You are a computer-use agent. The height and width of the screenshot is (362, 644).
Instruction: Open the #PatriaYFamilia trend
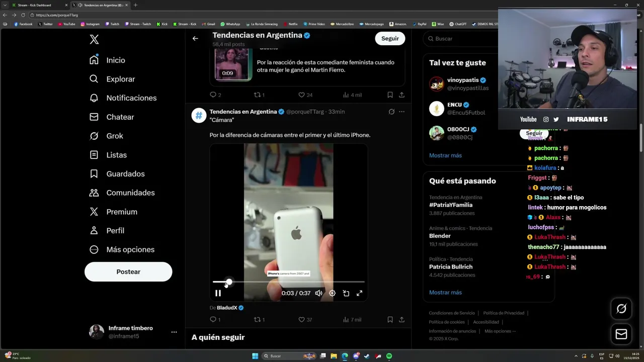pos(451,205)
